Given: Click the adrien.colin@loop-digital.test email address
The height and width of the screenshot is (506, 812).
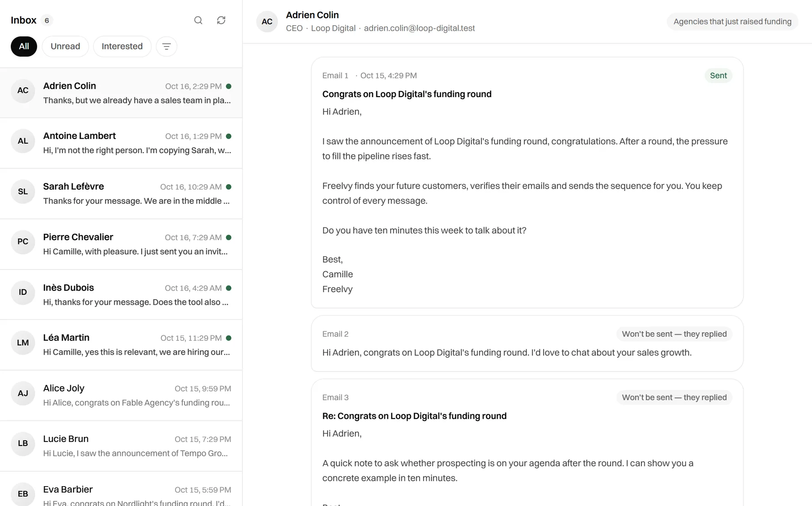Looking at the screenshot, I should click(419, 28).
